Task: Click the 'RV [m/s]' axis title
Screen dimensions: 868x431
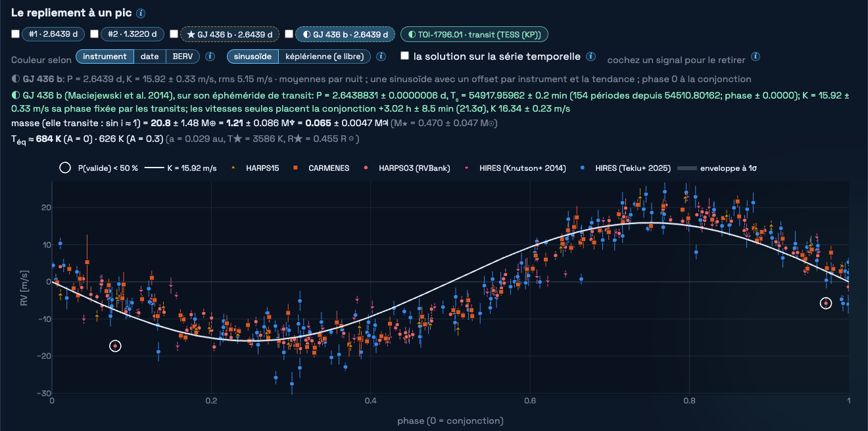Action: (24, 288)
